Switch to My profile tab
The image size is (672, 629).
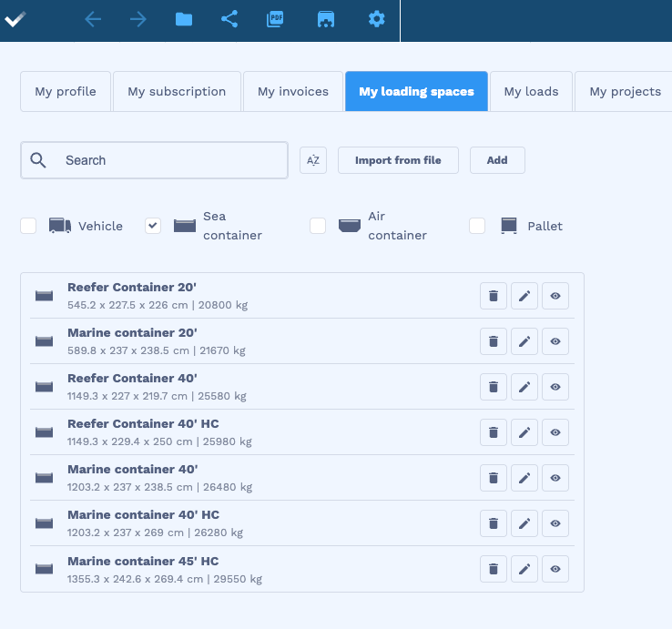(66, 91)
